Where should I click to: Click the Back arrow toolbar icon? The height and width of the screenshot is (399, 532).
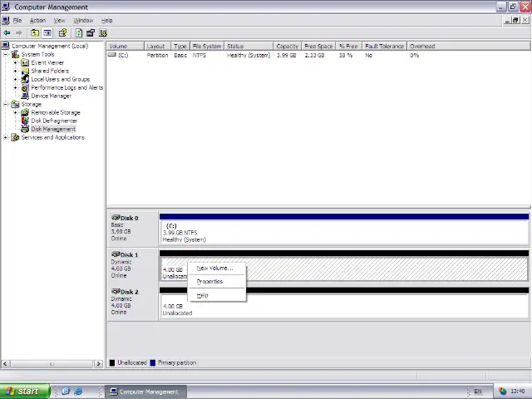point(7,33)
